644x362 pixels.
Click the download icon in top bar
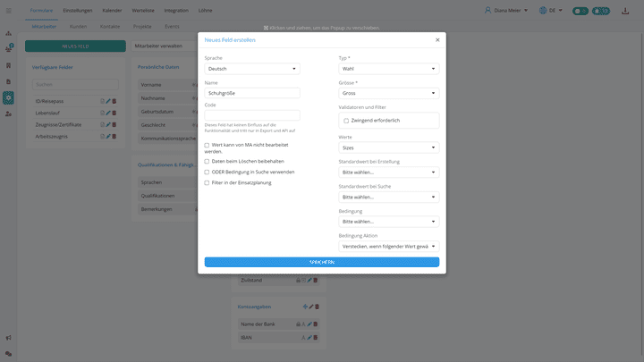(x=626, y=11)
